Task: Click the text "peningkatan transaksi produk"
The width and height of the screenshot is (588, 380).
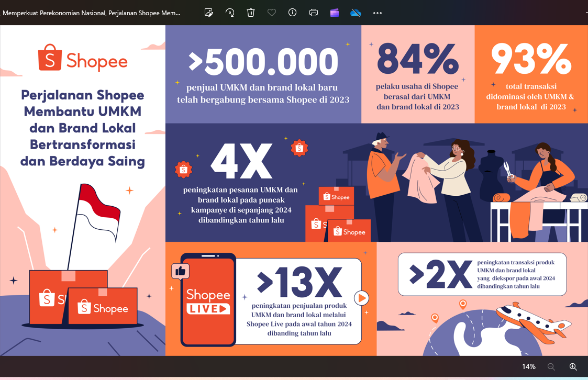Action: point(516,262)
